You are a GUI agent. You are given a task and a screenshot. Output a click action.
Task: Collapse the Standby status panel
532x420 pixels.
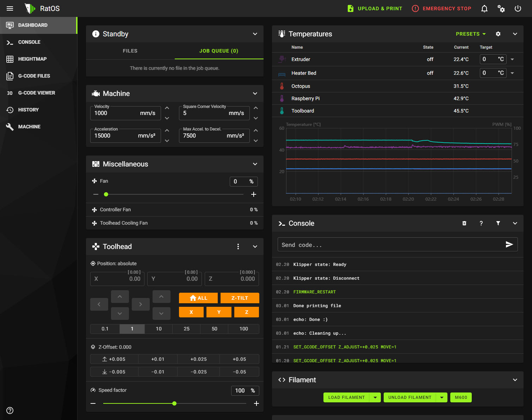[255, 34]
